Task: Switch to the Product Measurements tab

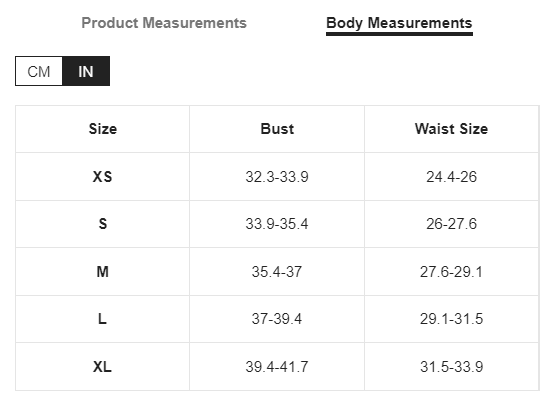Action: click(x=164, y=23)
